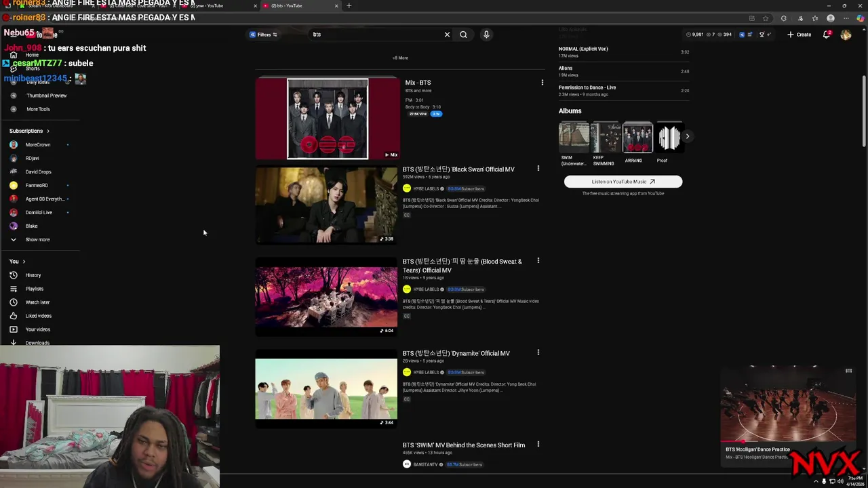868x488 pixels.
Task: Click the BANGTANTV channel avatar
Action: [407, 464]
